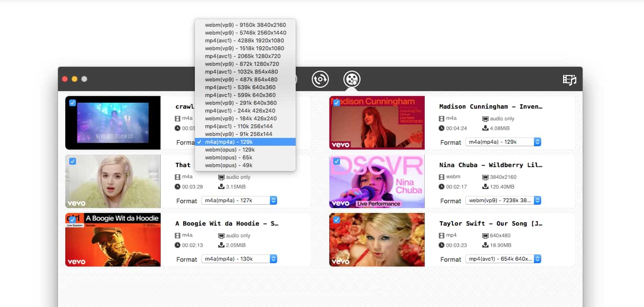Click the film format icon in A Boogie card

[x=177, y=235]
